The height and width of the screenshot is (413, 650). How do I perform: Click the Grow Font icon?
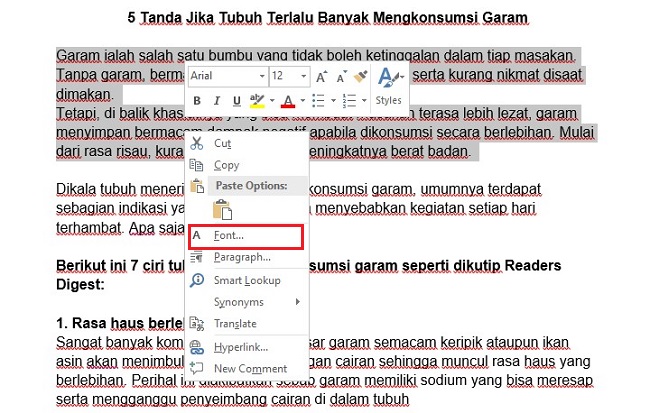[322, 76]
